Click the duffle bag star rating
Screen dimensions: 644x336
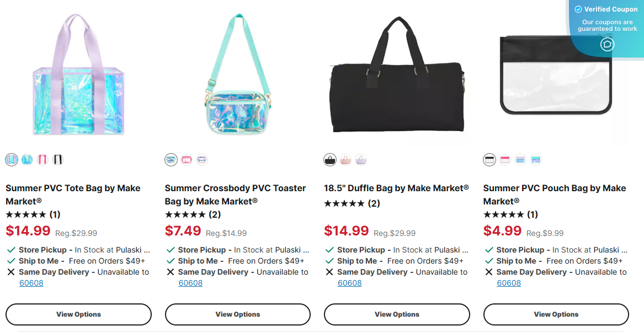coord(345,203)
